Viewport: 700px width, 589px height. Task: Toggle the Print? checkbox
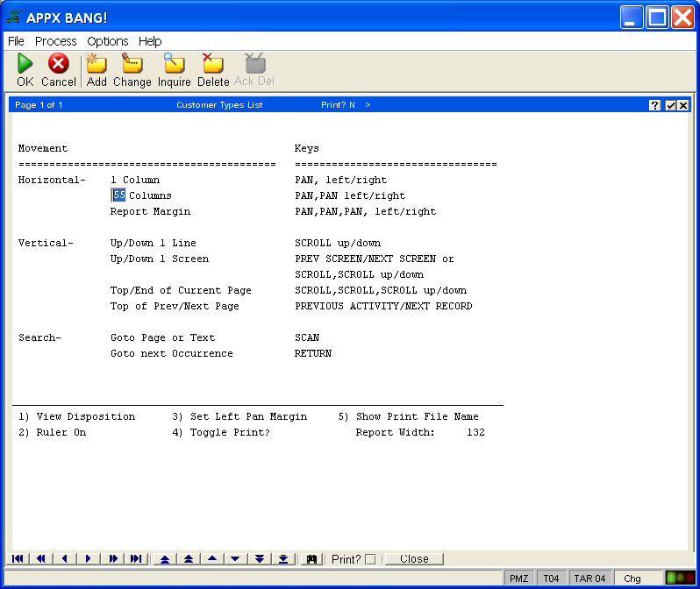coord(370,559)
